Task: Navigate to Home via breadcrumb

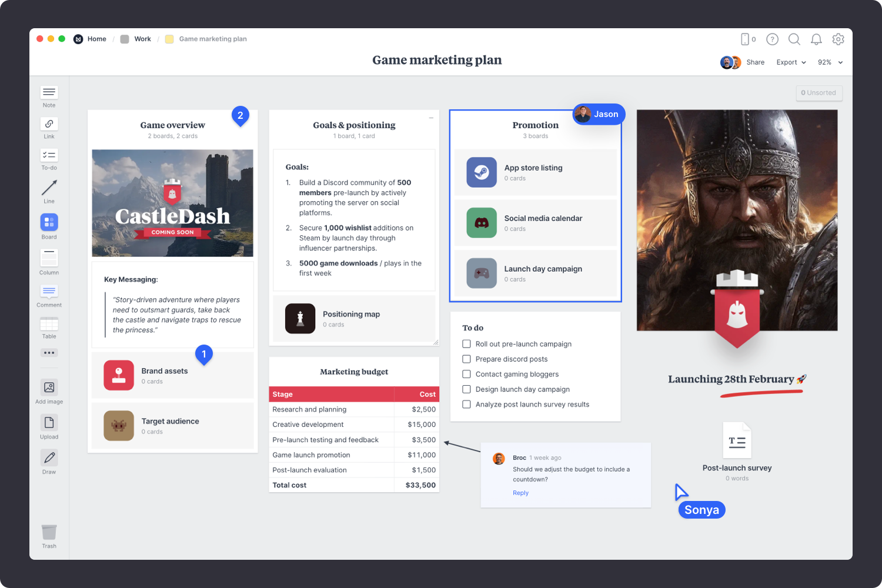Action: pos(96,39)
